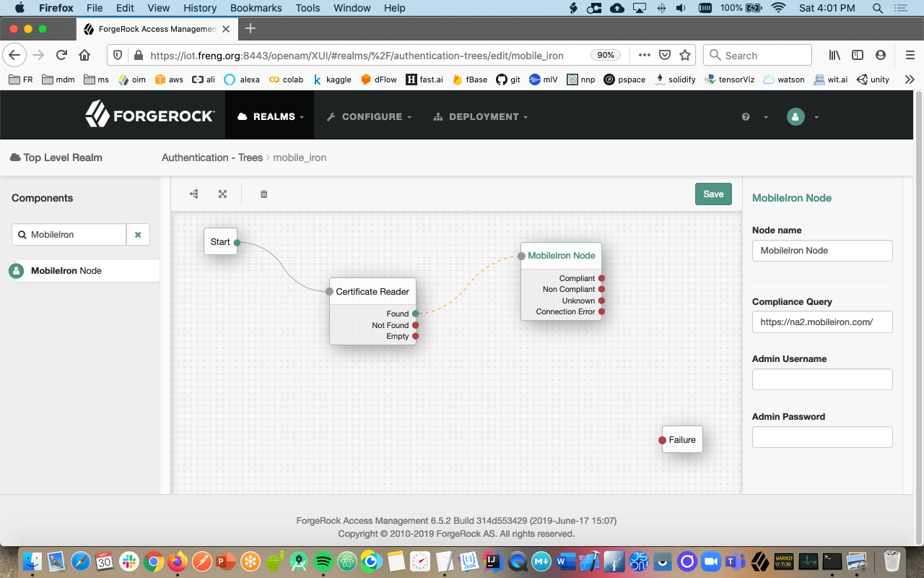Viewport: 924px width, 578px height.
Task: Open Spotlight search in menu bar
Action: click(877, 8)
